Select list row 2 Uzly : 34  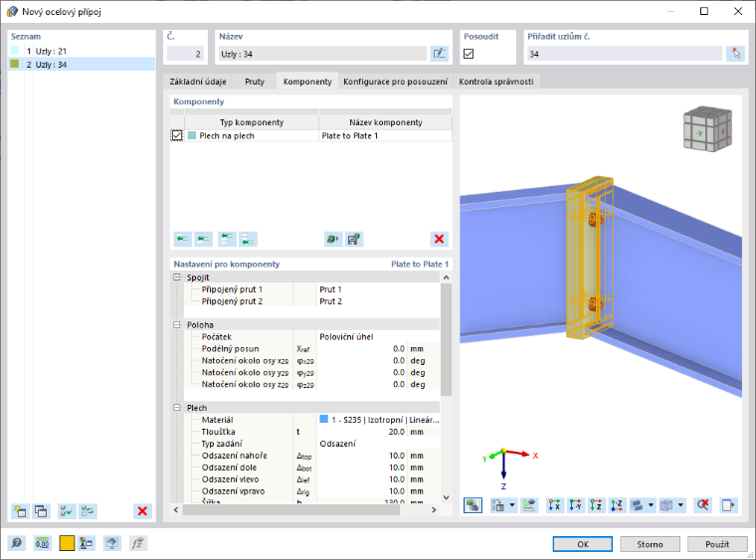[82, 64]
